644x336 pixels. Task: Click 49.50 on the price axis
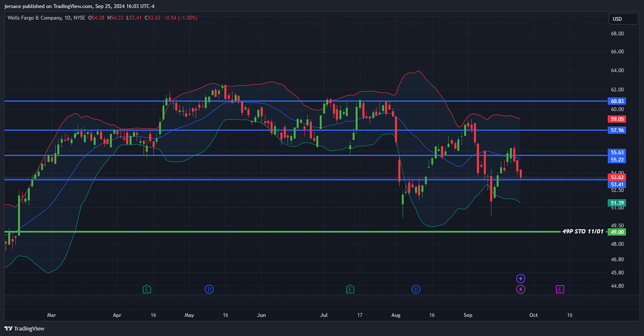617,225
